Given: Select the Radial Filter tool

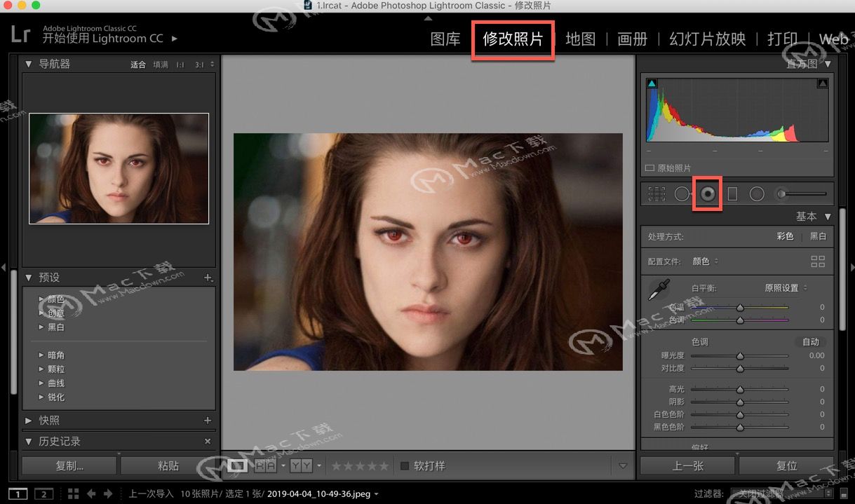Looking at the screenshot, I should pos(757,194).
